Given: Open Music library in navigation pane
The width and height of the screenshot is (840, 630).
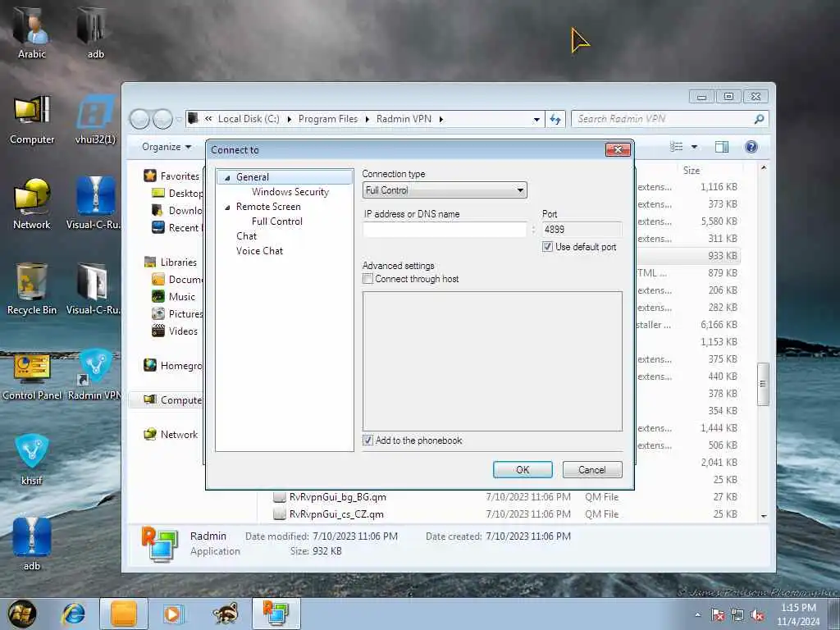Looking at the screenshot, I should coord(181,297).
